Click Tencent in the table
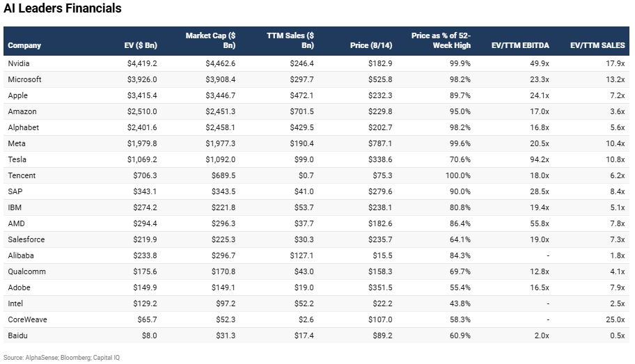This screenshot has height=364, width=635. [x=22, y=175]
